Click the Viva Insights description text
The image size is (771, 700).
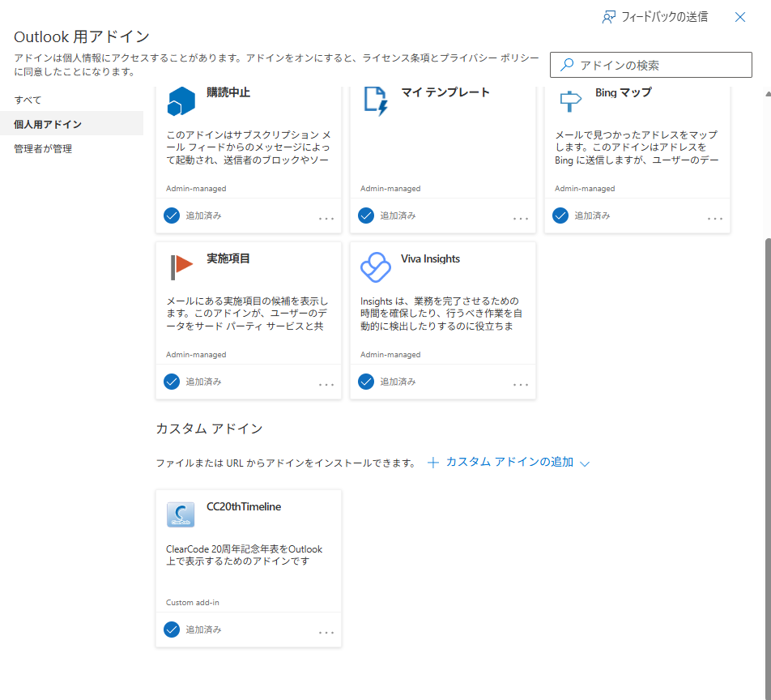pos(441,314)
